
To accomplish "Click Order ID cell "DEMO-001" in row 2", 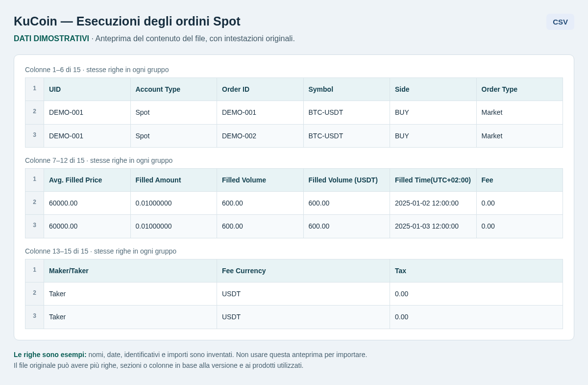I will (x=260, y=112).
